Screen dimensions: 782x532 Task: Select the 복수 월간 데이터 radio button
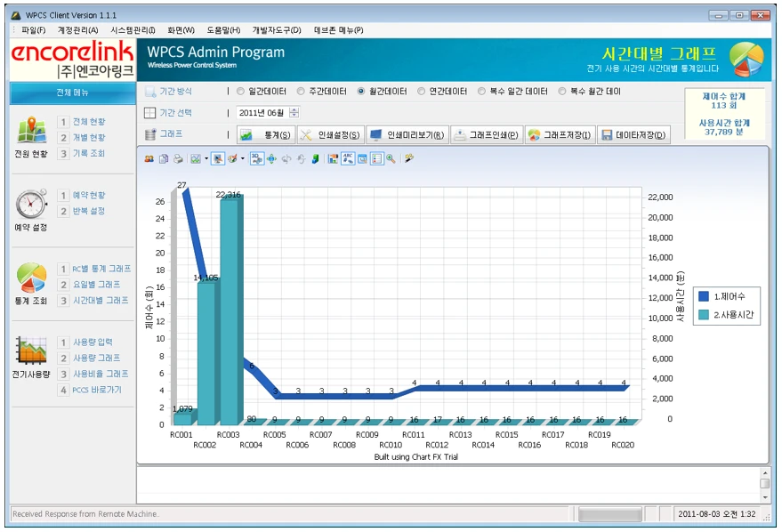click(562, 92)
